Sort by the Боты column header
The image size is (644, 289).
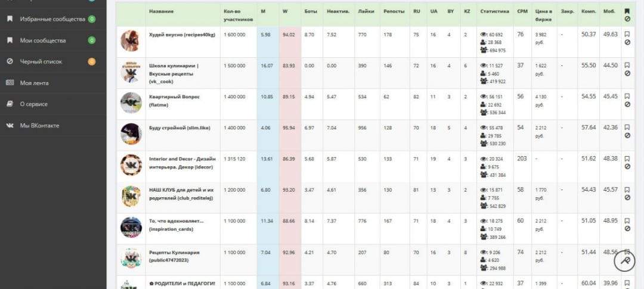[311, 11]
